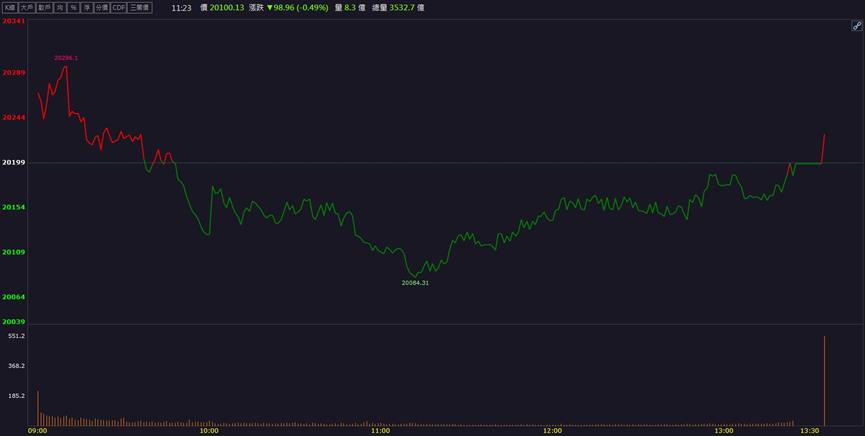The height and width of the screenshot is (436, 865).
Task: Click the 20289 price axis label
Action: coord(12,72)
